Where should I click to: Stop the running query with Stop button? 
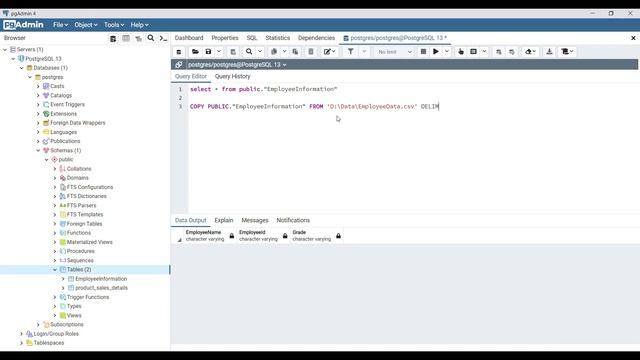[x=423, y=52]
